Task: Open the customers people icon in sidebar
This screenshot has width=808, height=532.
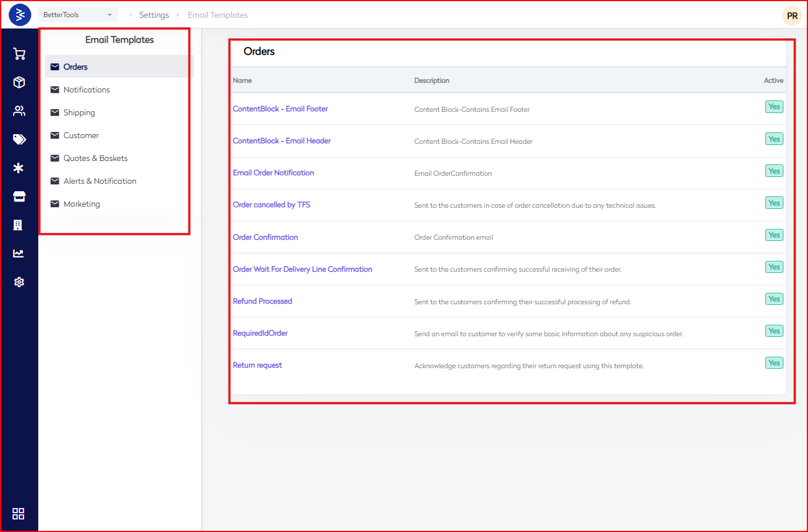Action: tap(19, 111)
